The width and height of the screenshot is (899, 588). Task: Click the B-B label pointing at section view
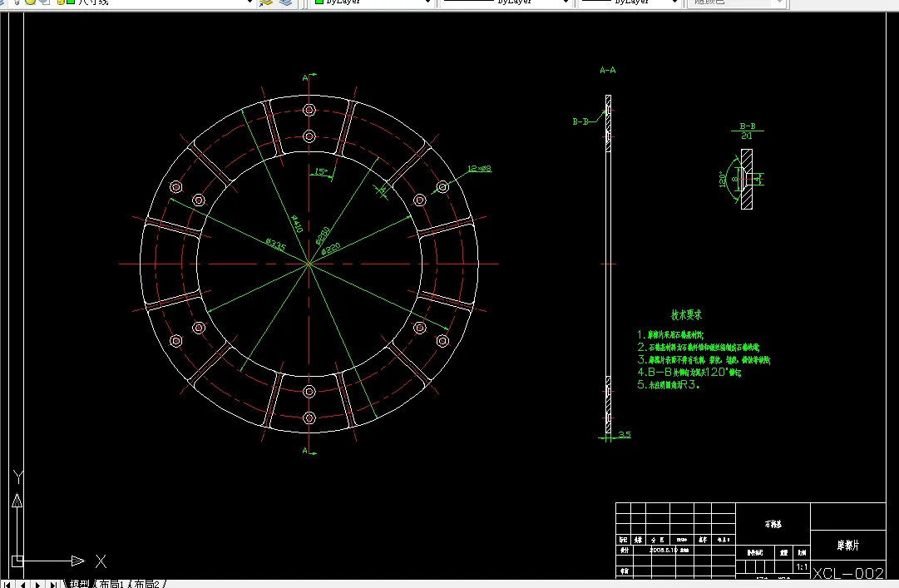580,121
